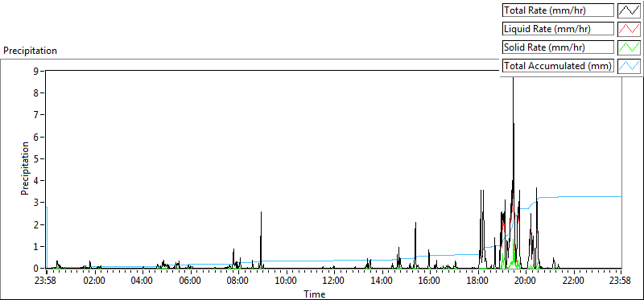The width and height of the screenshot is (644, 300).
Task: Select the Liquid Rate (mm/hr) legend label
Action: point(559,29)
